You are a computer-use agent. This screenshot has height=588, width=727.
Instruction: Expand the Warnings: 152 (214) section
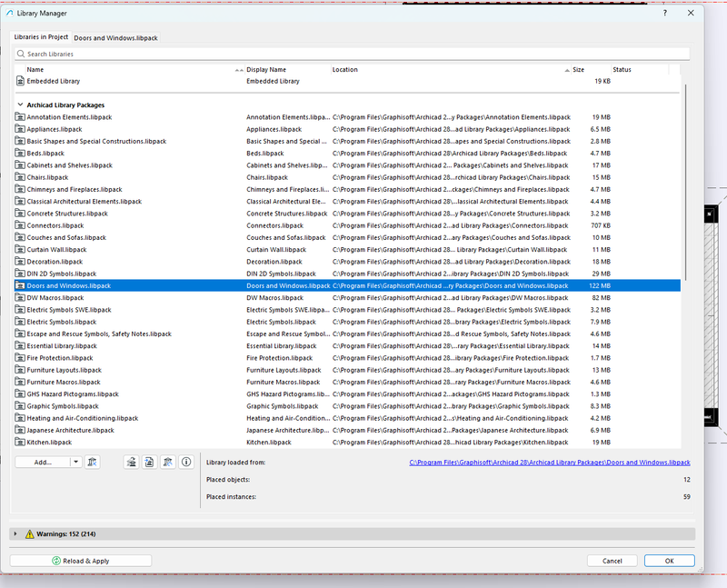coord(15,534)
